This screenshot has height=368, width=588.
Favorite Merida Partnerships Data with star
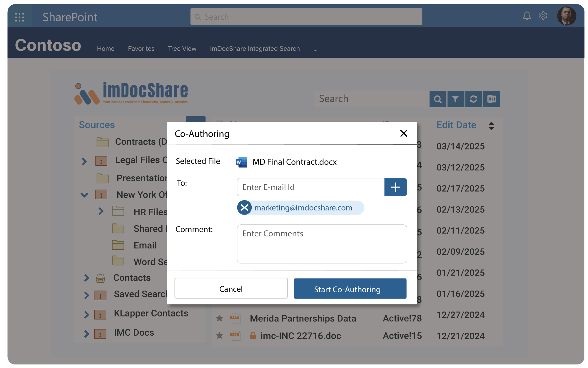pyautogui.click(x=219, y=318)
